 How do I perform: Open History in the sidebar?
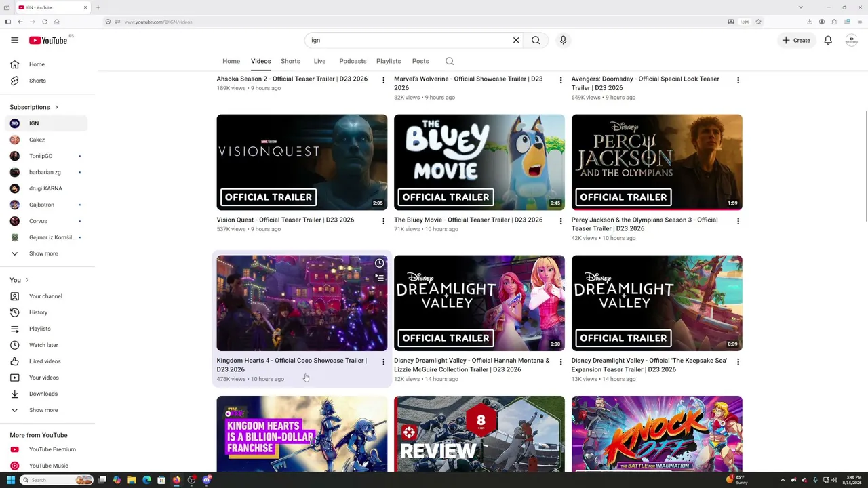click(x=47, y=312)
